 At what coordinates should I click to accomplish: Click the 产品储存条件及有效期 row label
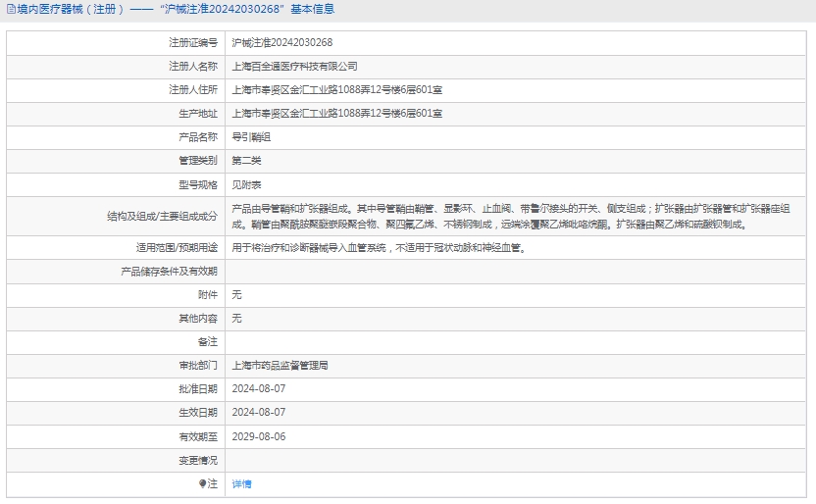169,271
